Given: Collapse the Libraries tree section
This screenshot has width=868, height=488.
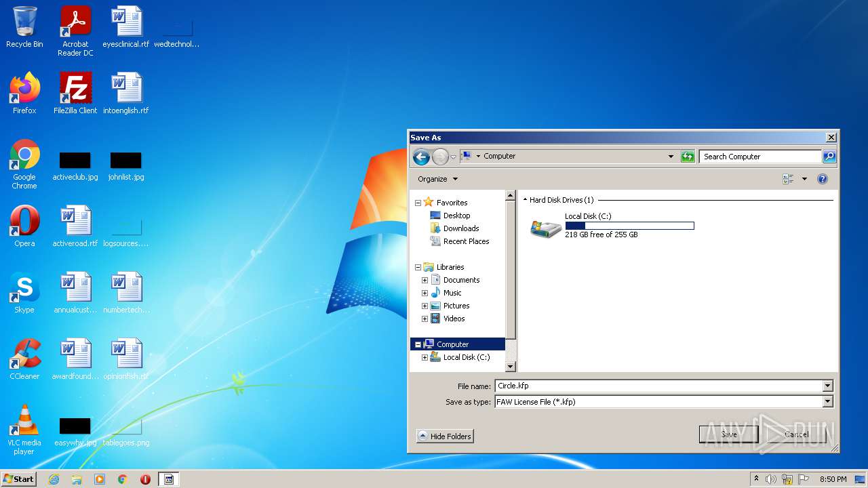Looking at the screenshot, I should point(418,267).
